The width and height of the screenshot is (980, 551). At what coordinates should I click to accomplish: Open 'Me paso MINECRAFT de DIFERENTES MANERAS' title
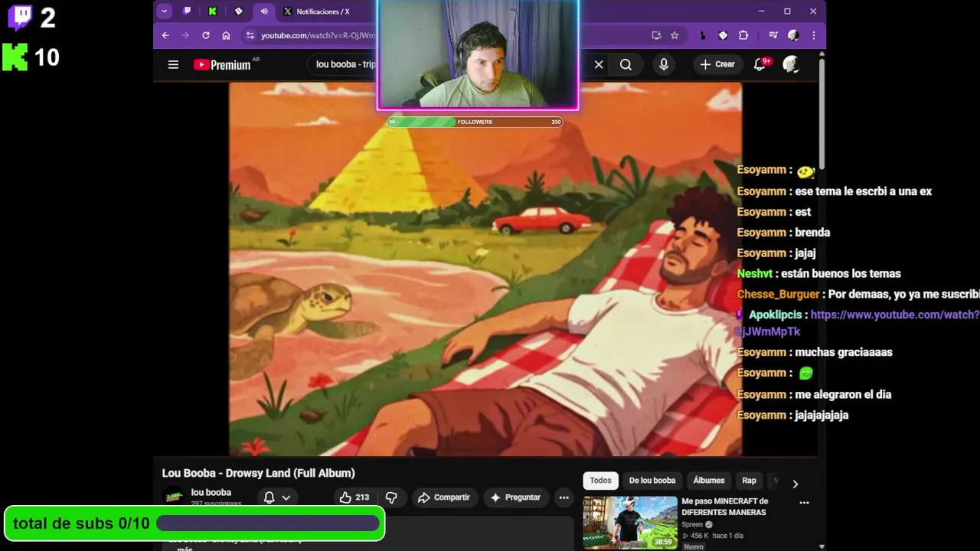[x=724, y=507]
